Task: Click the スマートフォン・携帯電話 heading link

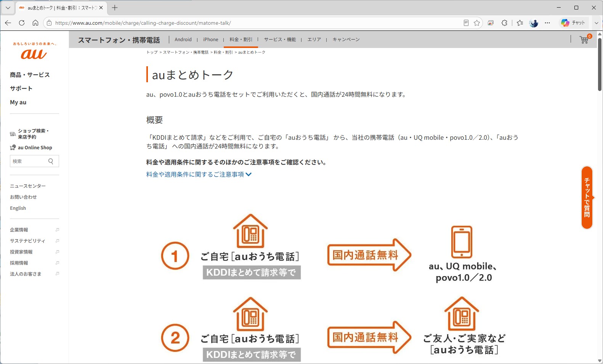Action: [119, 40]
